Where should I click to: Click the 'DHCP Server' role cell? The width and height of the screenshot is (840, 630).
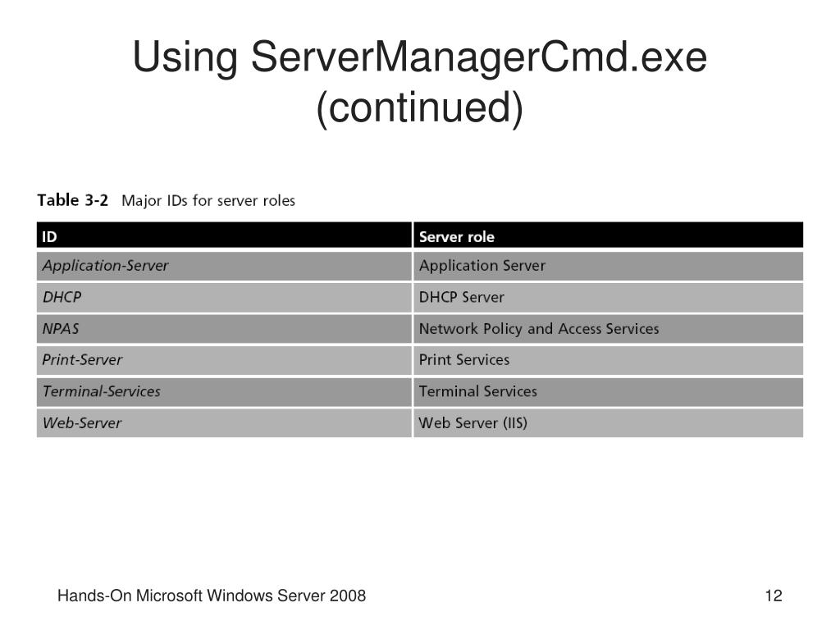[x=608, y=297]
